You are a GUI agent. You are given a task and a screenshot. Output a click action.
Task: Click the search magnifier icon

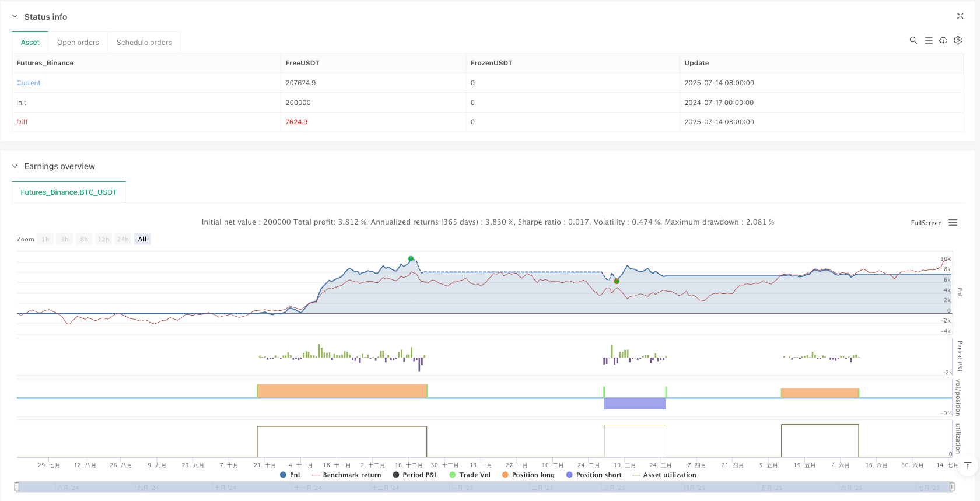914,40
